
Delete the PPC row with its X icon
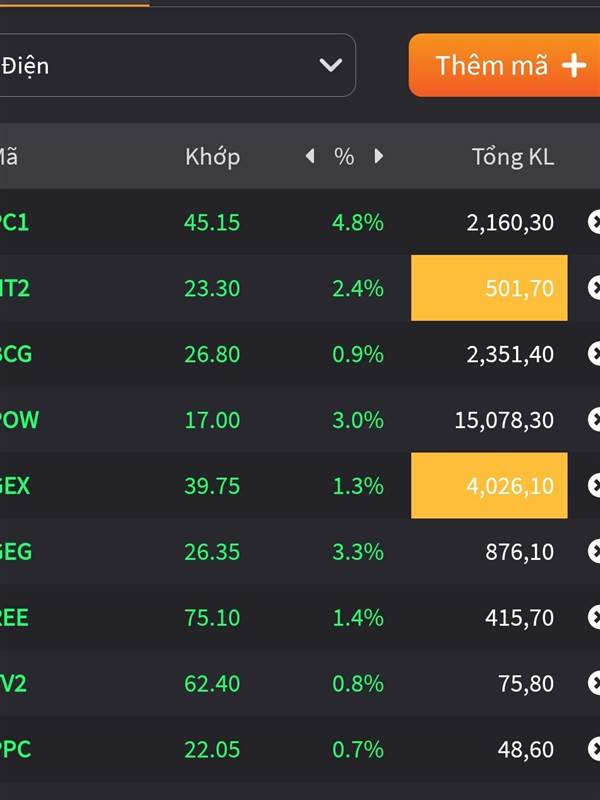[594, 749]
